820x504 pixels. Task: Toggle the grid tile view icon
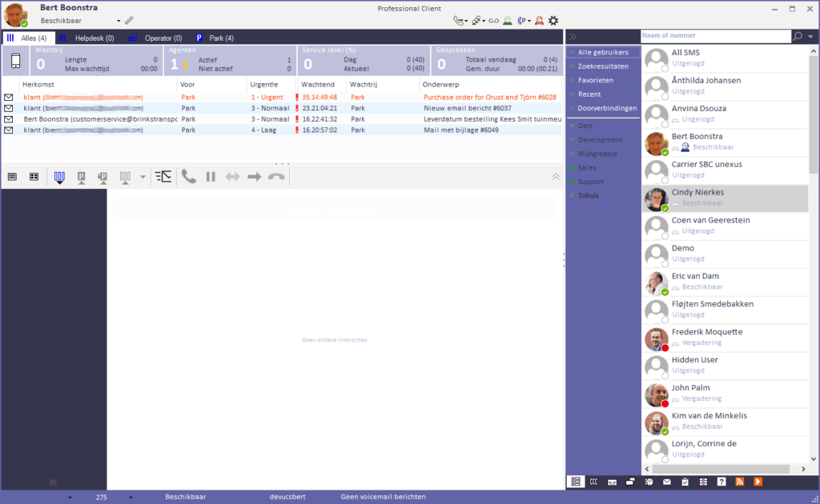(x=34, y=177)
